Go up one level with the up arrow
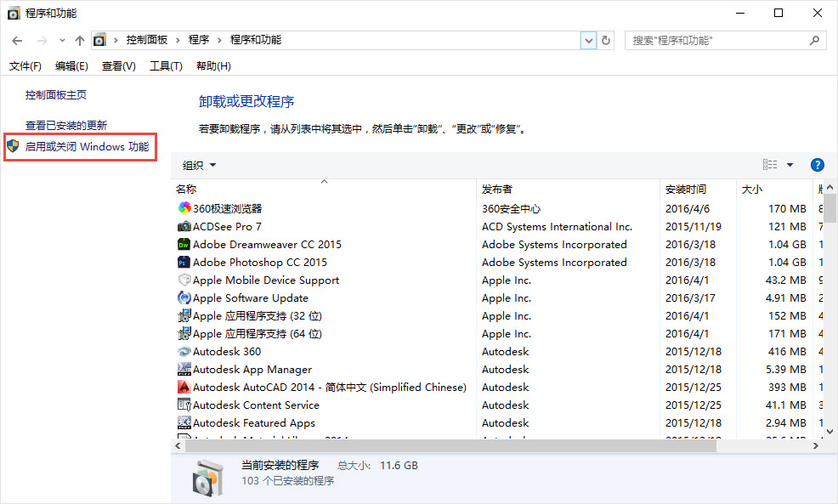Screen dimensions: 838x504 coord(80,41)
